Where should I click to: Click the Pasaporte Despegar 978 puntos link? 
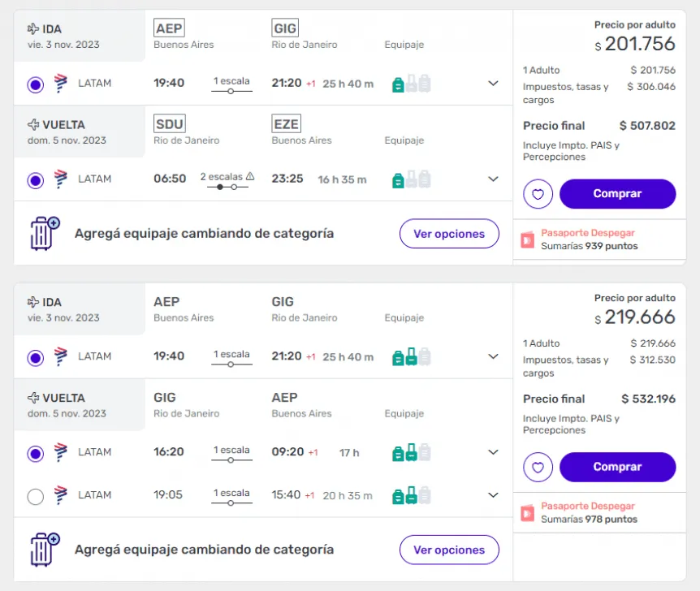(x=589, y=512)
